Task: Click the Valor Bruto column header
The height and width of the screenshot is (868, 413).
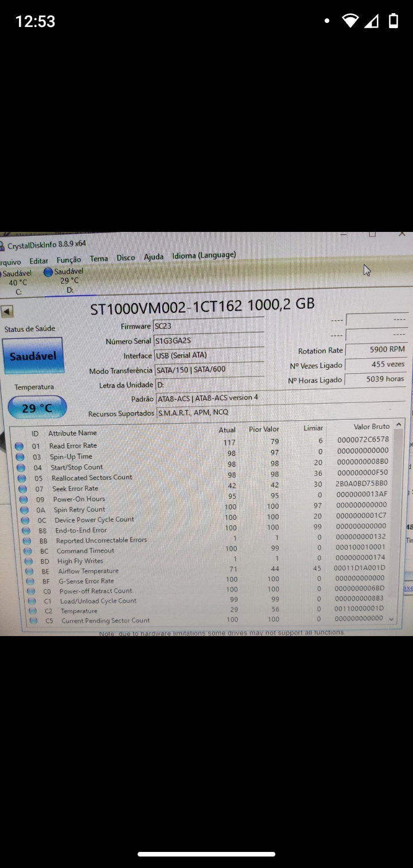Action: (x=372, y=427)
